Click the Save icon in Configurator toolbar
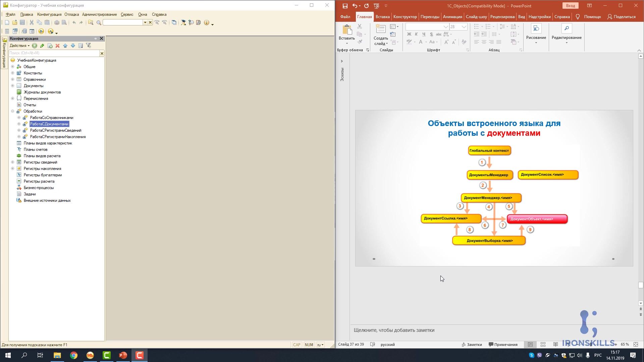Screen dimensions: 644x362 (22, 22)
